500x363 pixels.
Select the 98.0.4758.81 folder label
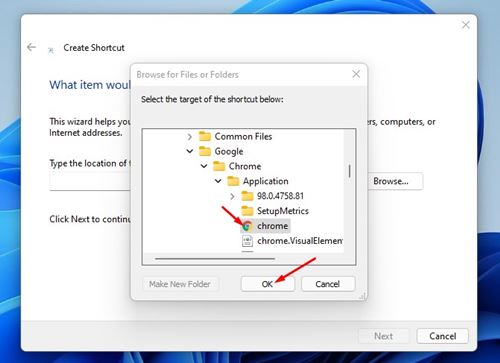pyautogui.click(x=280, y=196)
